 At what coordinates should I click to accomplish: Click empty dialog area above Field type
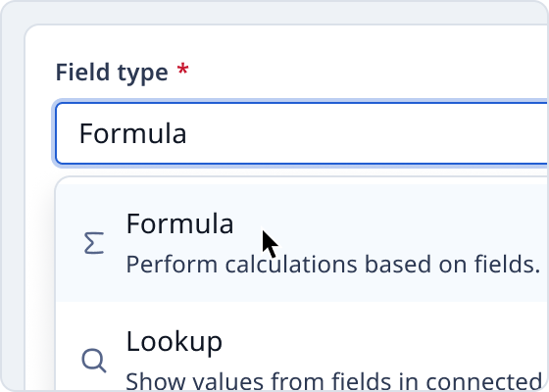click(x=280, y=42)
